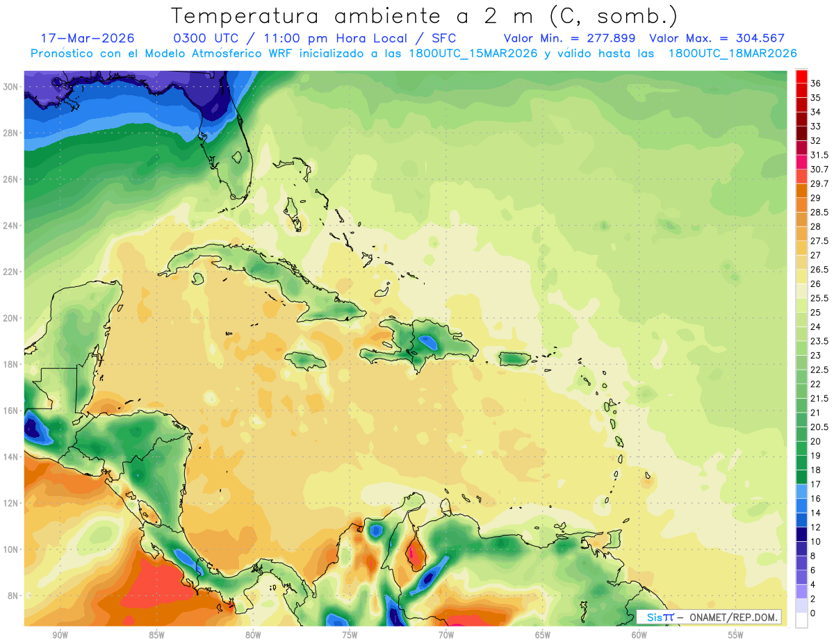834x644 pixels.
Task: Click the '22N' latitude label
Action: (12, 272)
